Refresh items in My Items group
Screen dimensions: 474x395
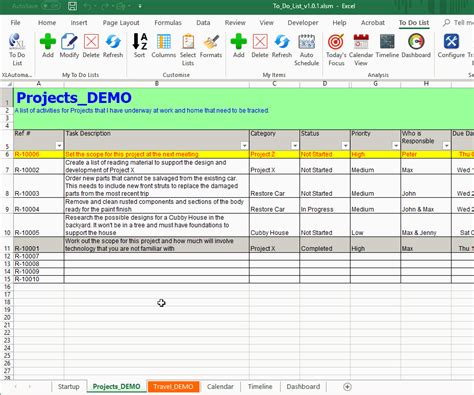(282, 46)
